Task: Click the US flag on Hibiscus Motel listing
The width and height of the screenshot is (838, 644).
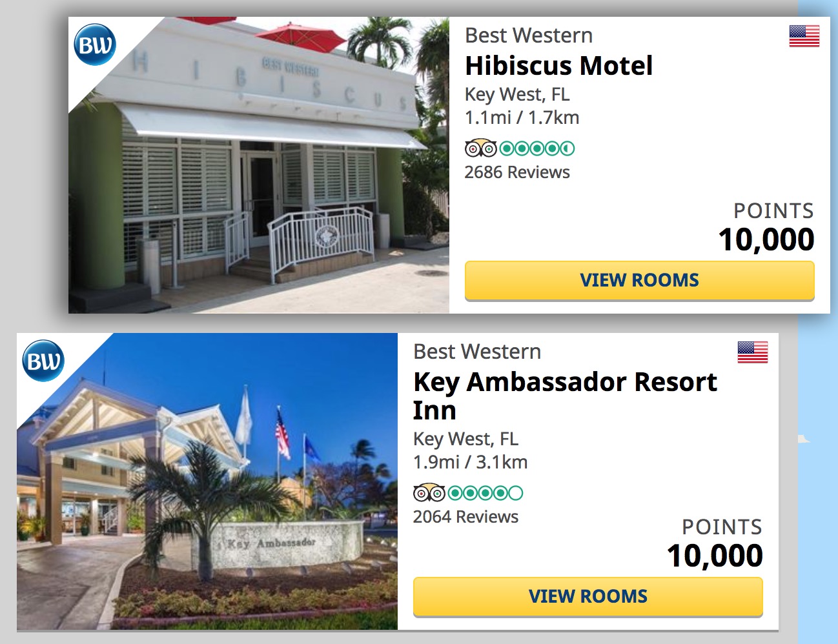Action: (x=804, y=36)
